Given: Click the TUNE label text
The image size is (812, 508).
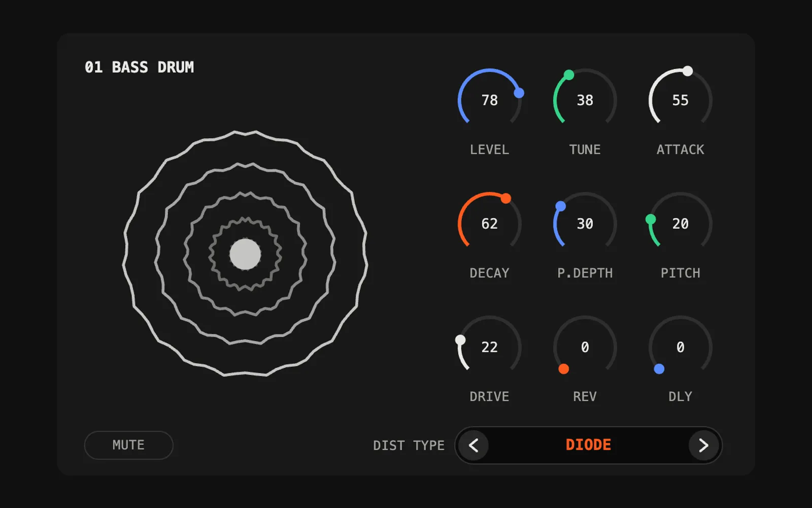Looking at the screenshot, I should (x=585, y=150).
